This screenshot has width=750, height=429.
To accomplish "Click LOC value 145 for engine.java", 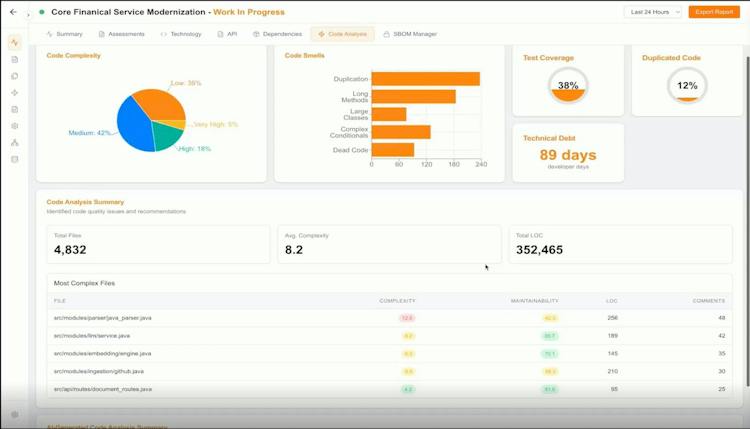I will [x=613, y=353].
